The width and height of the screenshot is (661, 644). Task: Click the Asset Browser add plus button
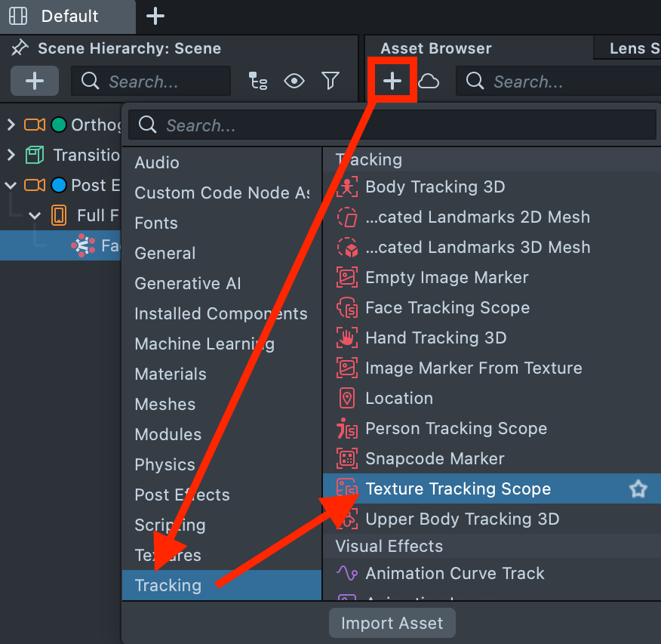pos(392,81)
